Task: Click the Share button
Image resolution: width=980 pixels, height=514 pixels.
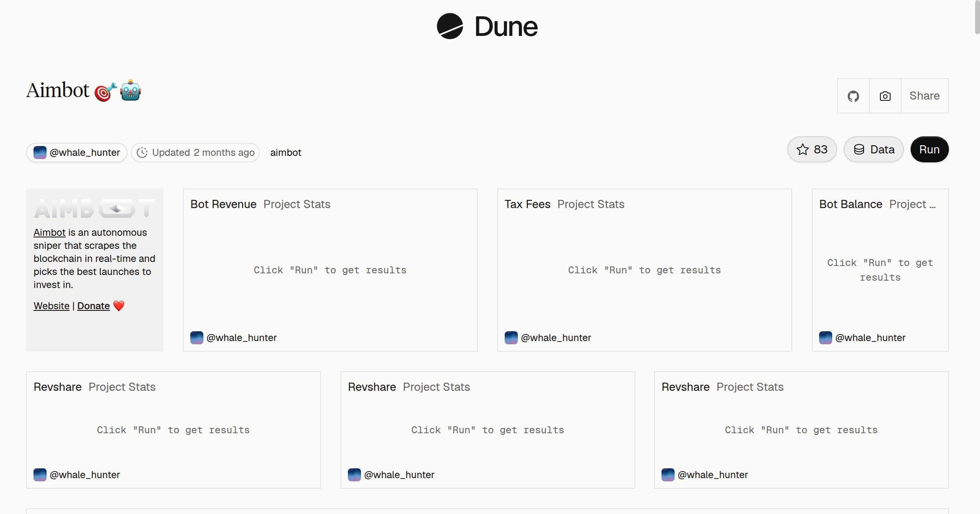Action: point(924,96)
